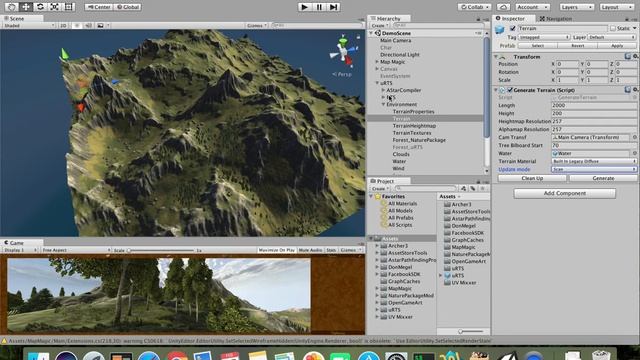Expand Map Magic in Hierarchy
Image resolution: width=640 pixels, height=360 pixels.
[x=377, y=62]
